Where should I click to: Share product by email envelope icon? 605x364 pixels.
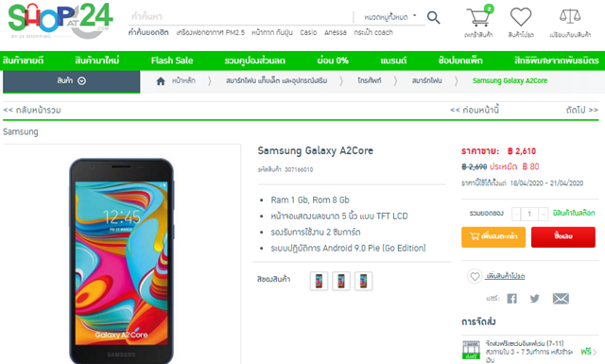coord(561,299)
